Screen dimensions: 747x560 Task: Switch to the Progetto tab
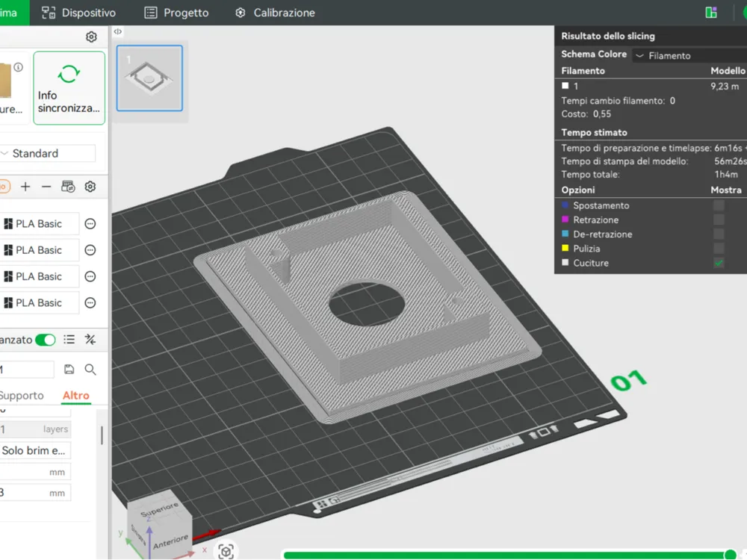pos(177,13)
